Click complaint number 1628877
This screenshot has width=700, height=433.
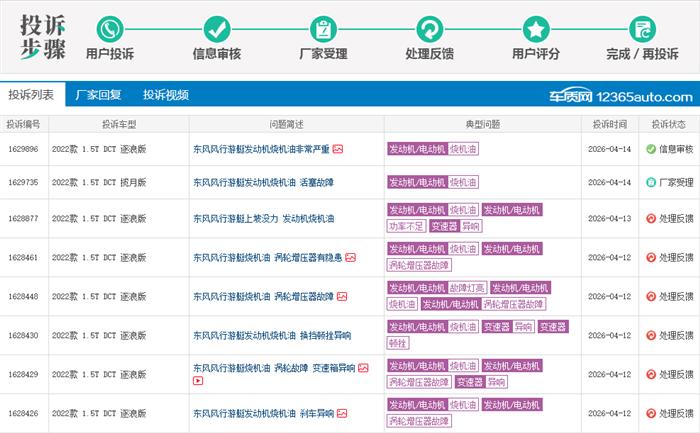[23, 218]
